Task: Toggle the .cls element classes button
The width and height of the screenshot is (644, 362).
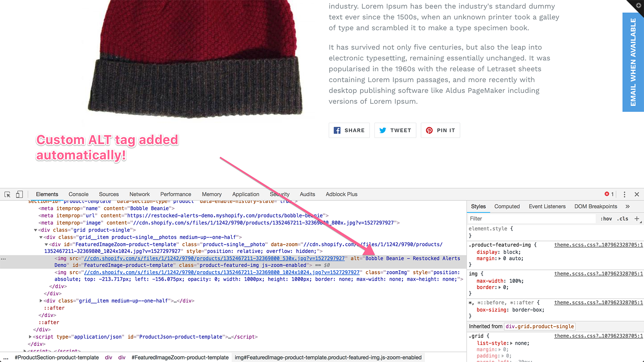Action: (x=623, y=219)
